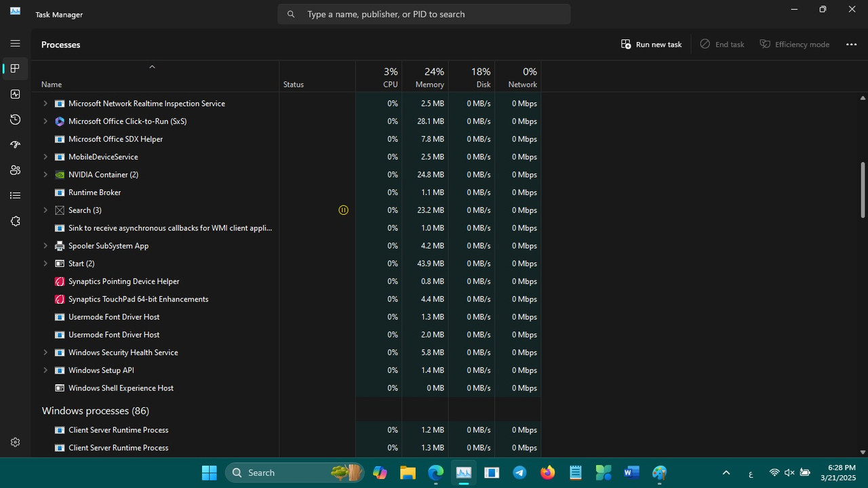Expand the MobileDeviceService row
868x488 pixels.
[45, 157]
